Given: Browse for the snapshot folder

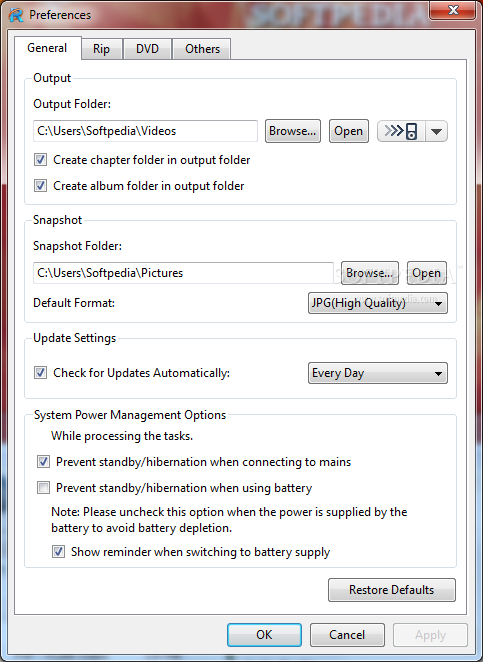Looking at the screenshot, I should [370, 273].
